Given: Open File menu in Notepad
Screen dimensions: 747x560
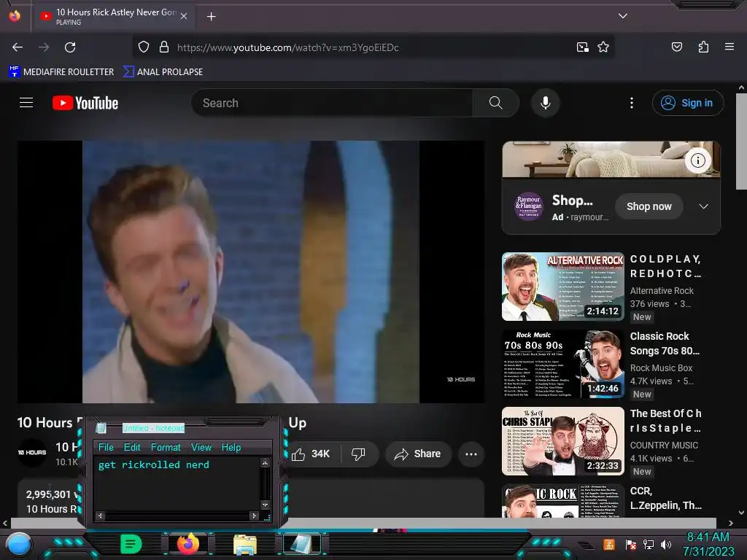Looking at the screenshot, I should (x=106, y=447).
